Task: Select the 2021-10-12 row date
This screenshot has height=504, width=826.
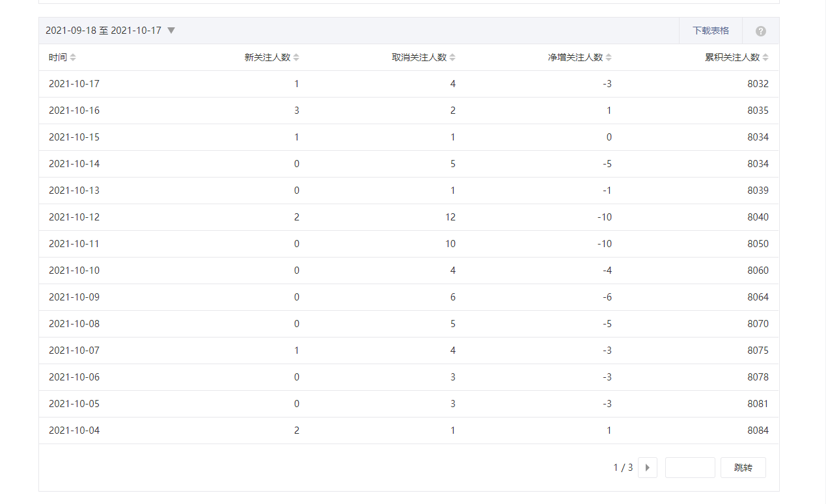Action: [x=74, y=217]
